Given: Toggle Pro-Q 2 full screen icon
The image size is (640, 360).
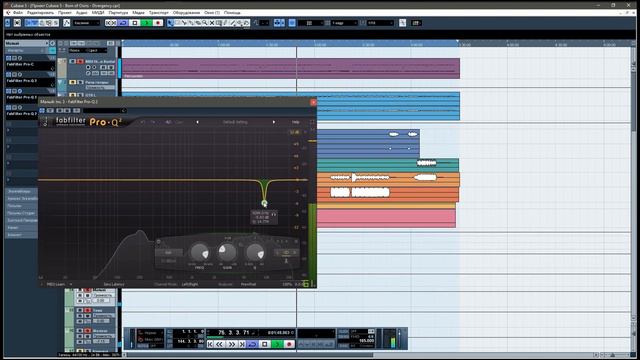Looking at the screenshot, I should [x=312, y=122].
